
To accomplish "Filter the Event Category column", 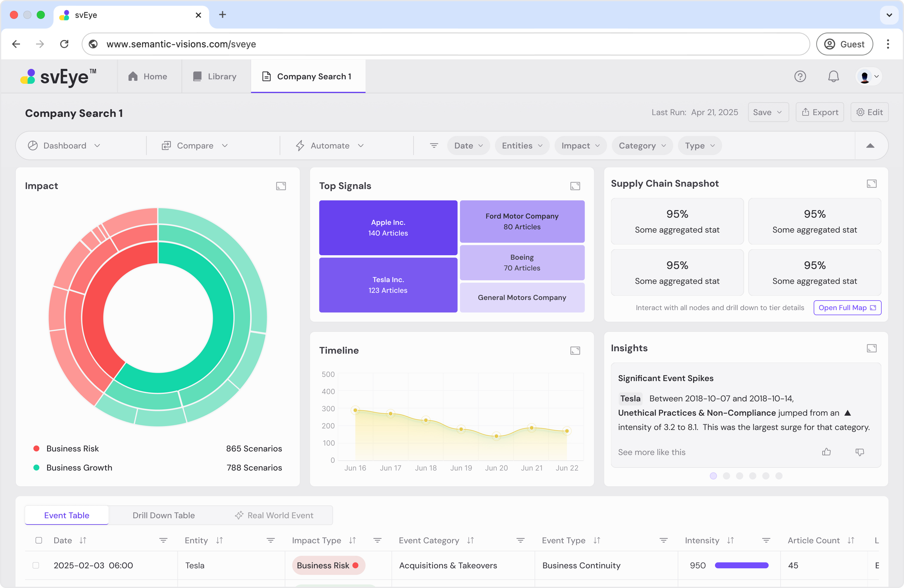I will 520,540.
